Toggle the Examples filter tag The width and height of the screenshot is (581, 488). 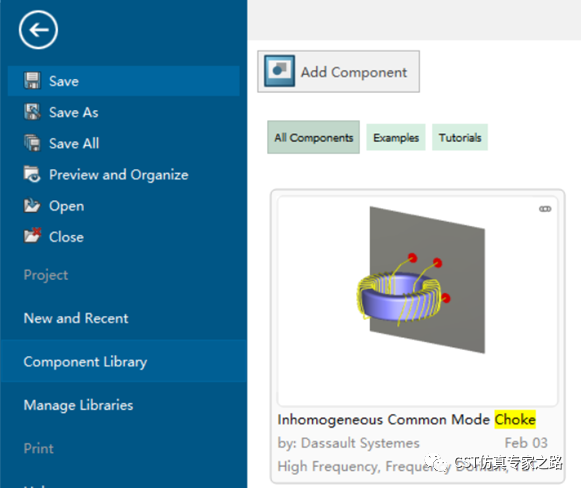[x=396, y=137]
